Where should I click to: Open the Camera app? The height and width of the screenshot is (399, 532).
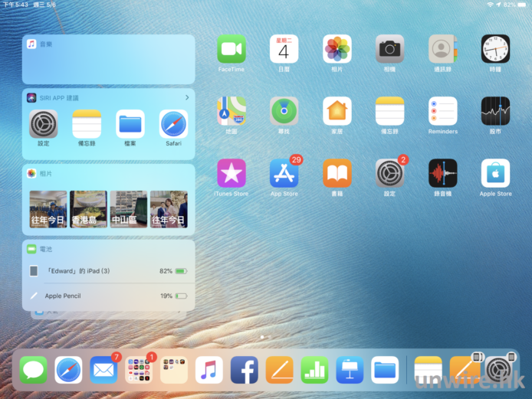tap(389, 49)
